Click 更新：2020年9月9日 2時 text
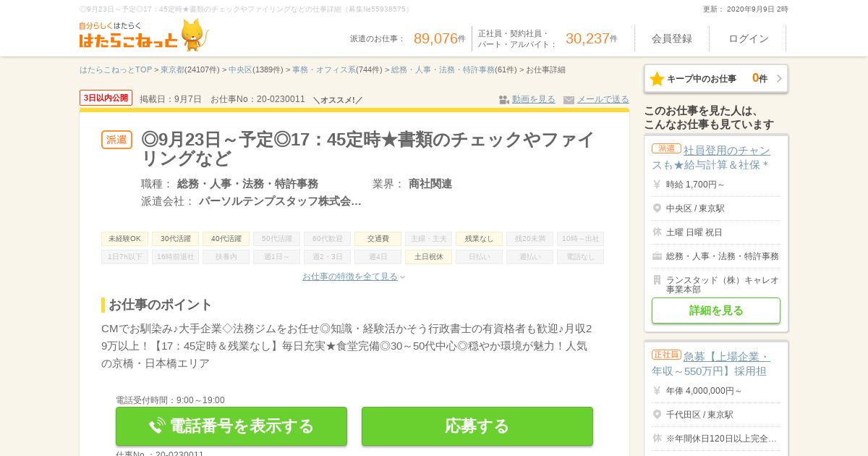Image resolution: width=868 pixels, height=456 pixels. (x=746, y=9)
